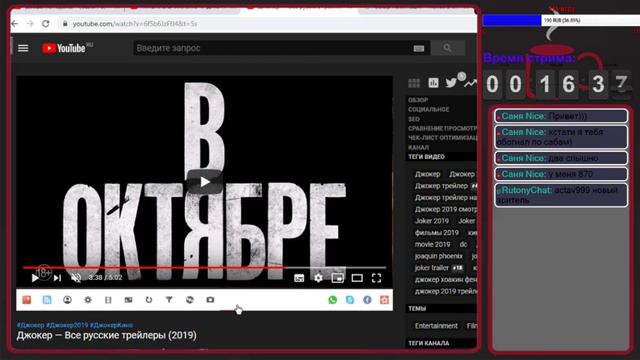Reload the YouTube page

click(x=46, y=24)
